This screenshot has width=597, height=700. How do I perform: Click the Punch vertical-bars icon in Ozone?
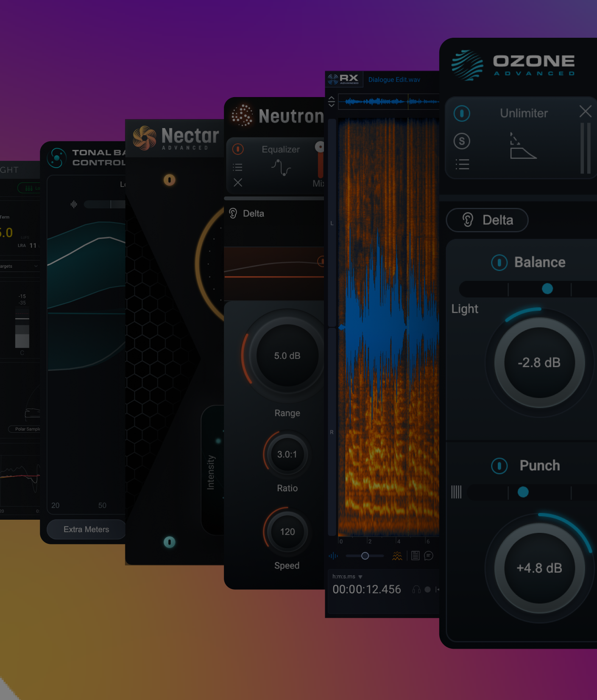[456, 492]
